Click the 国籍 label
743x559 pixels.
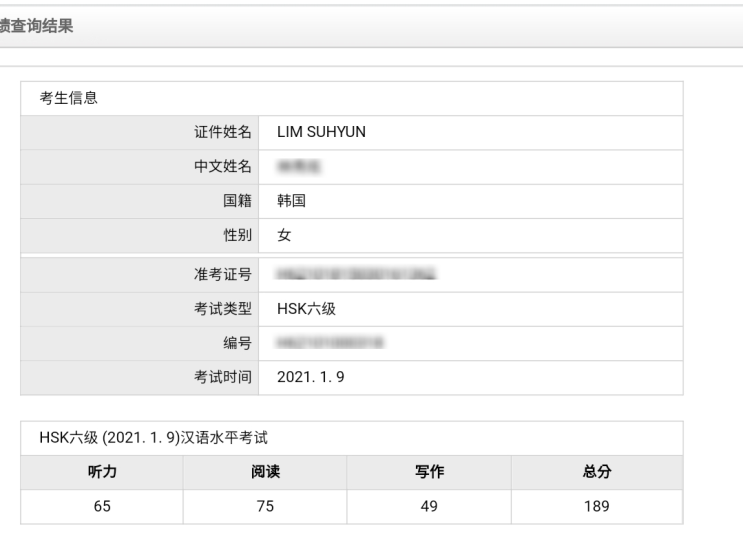[x=237, y=200]
